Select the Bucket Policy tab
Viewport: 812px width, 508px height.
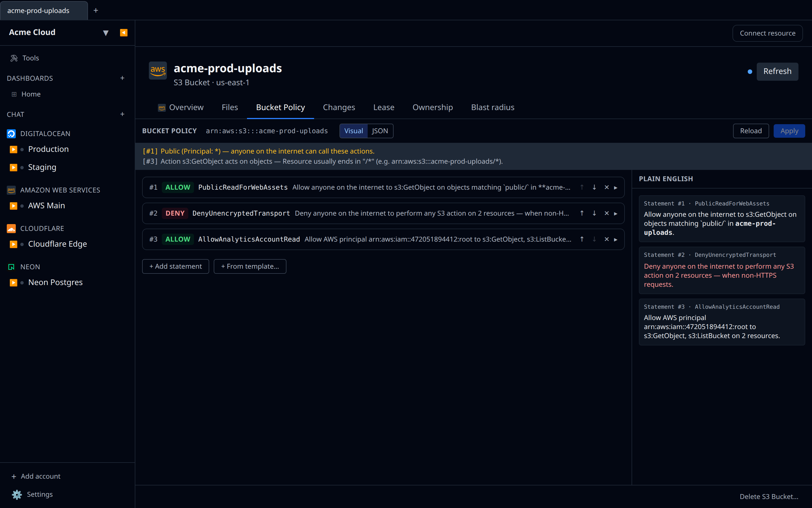[281, 108]
